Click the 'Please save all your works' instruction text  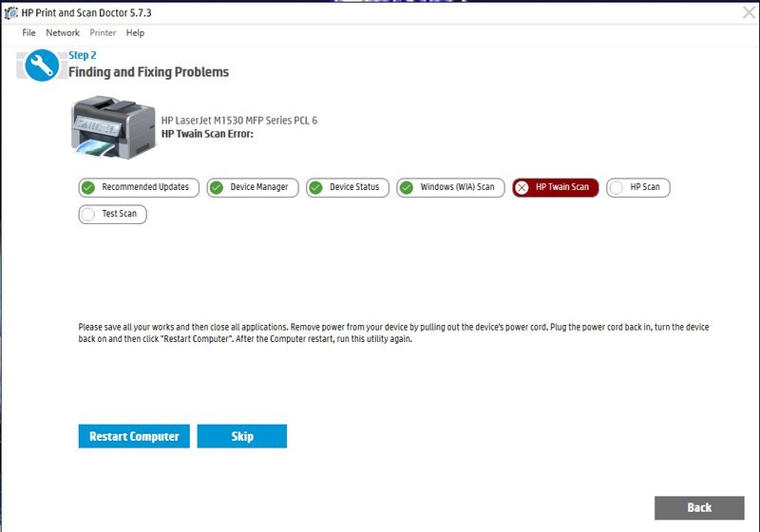[393, 332]
